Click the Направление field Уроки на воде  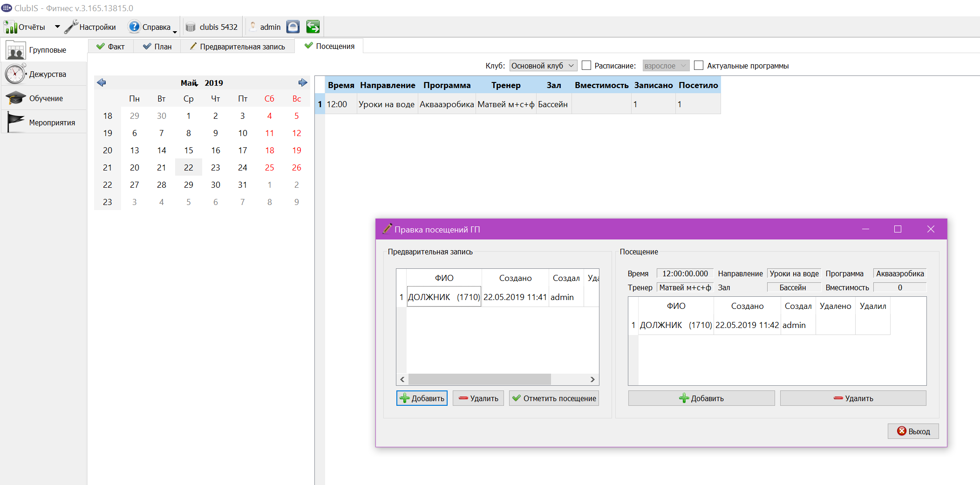(x=794, y=273)
